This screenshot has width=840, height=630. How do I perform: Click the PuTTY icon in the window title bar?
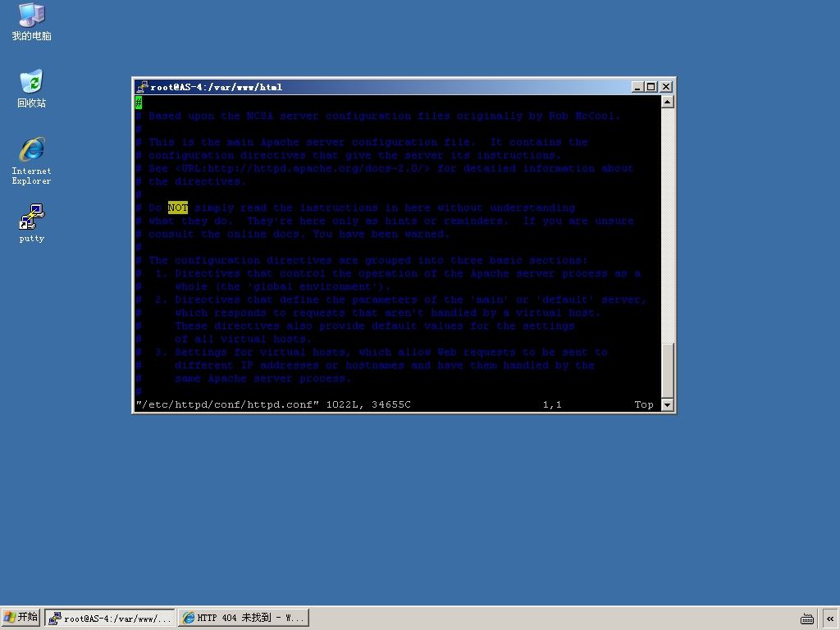(x=142, y=87)
